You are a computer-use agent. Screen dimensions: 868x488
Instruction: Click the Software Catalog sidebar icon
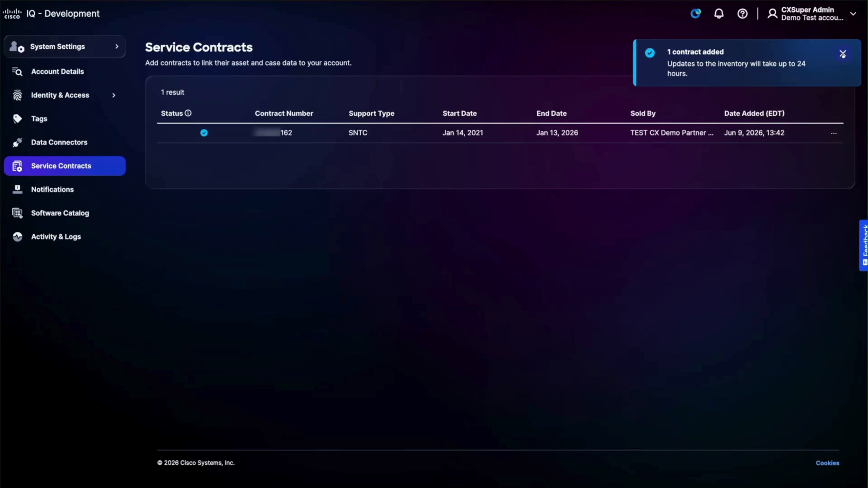[17, 213]
